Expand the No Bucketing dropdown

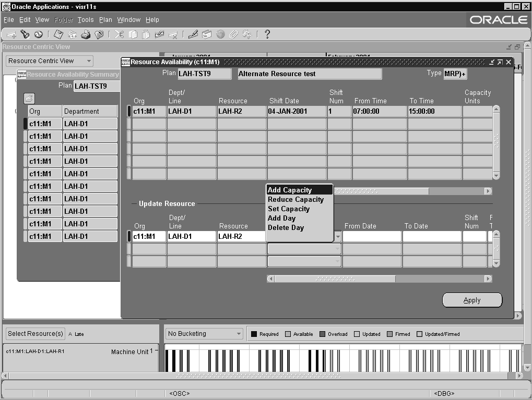239,334
